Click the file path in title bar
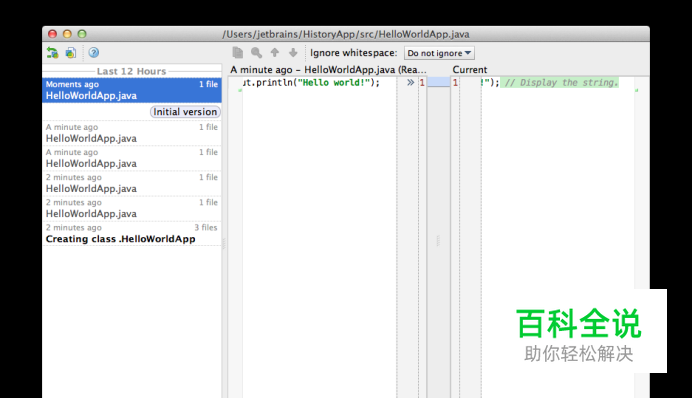692x398 pixels. point(346,34)
